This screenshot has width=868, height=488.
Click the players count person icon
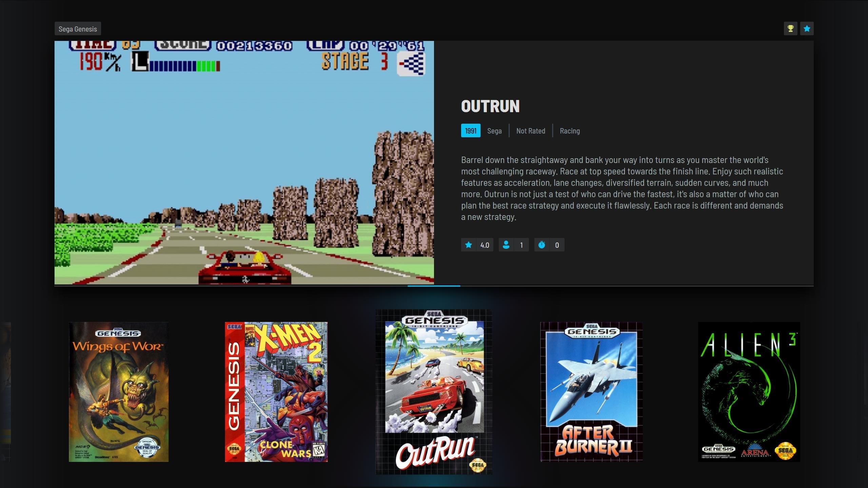(506, 245)
